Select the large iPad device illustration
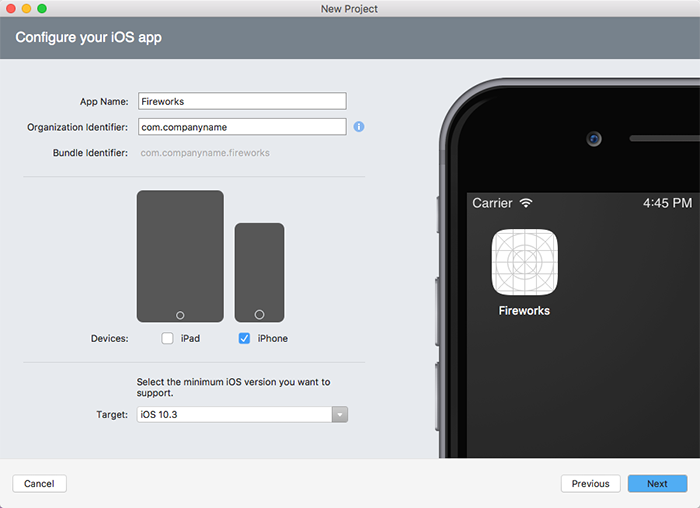700x508 pixels. click(180, 256)
